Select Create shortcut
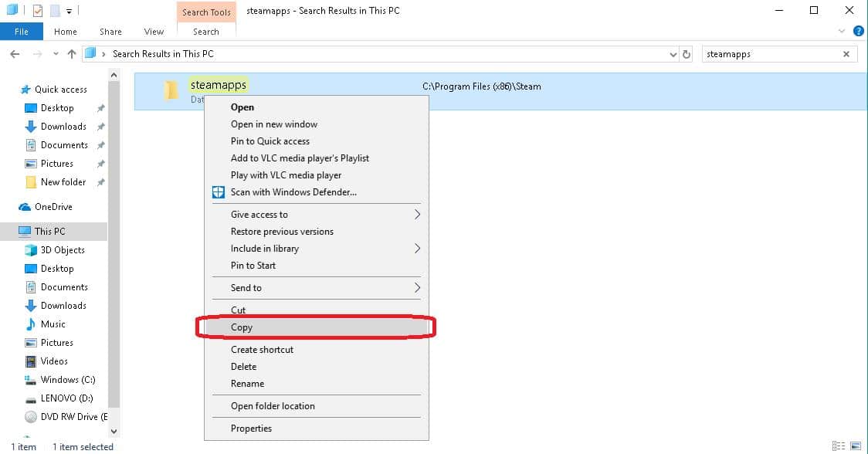868x454 pixels. [317, 350]
